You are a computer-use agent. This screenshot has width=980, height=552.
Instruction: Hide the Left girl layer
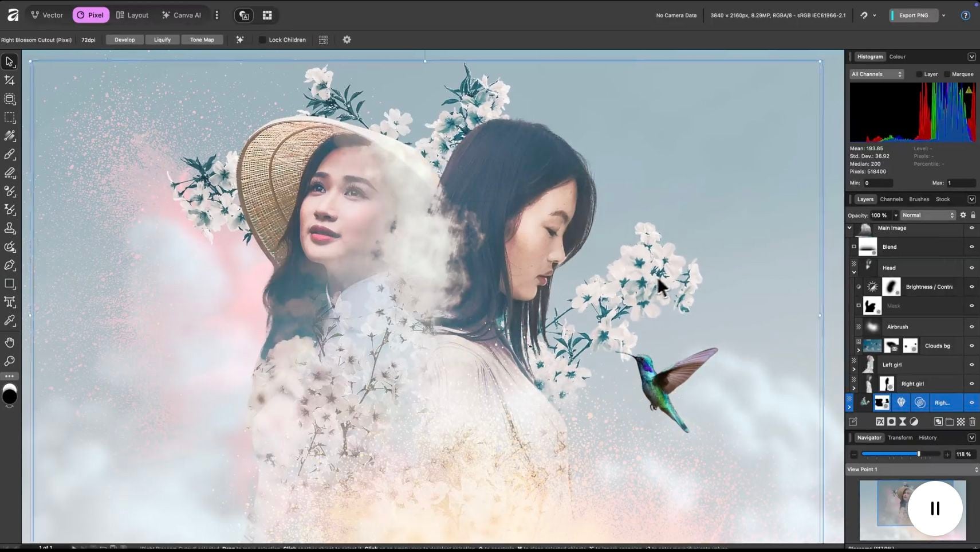(971, 365)
